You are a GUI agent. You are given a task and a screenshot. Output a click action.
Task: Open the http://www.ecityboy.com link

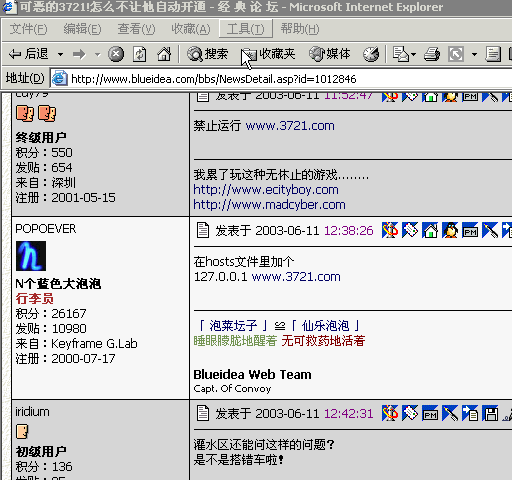[266, 190]
